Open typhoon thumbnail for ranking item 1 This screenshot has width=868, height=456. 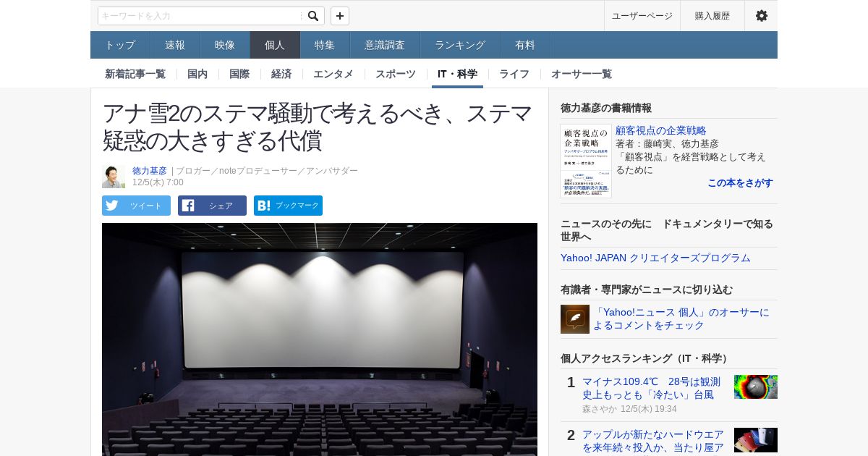(x=756, y=387)
